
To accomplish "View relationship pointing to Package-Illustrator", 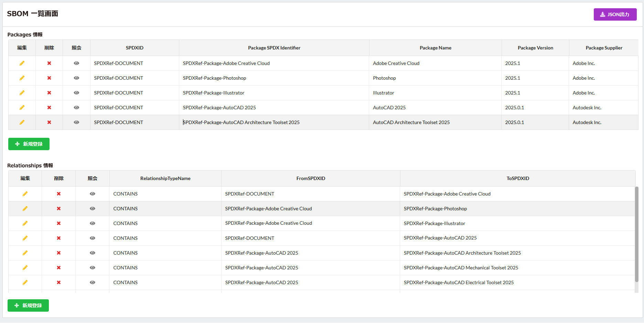I will (93, 223).
